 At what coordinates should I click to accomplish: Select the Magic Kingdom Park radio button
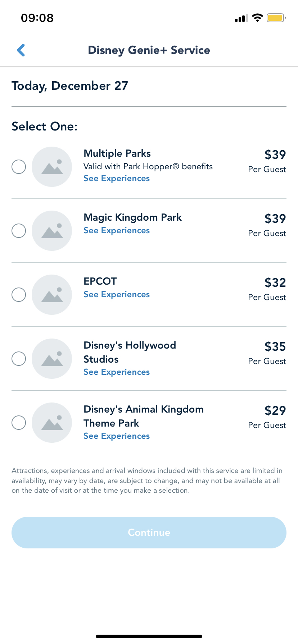pyautogui.click(x=19, y=231)
